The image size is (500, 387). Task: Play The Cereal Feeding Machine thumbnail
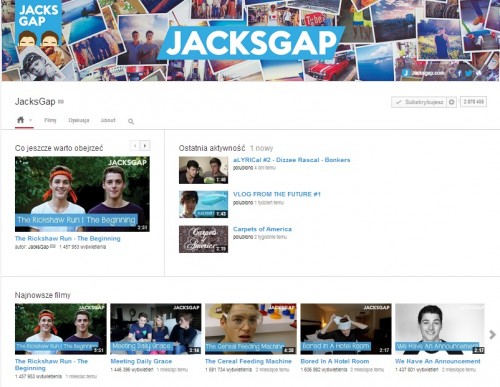pos(251,329)
